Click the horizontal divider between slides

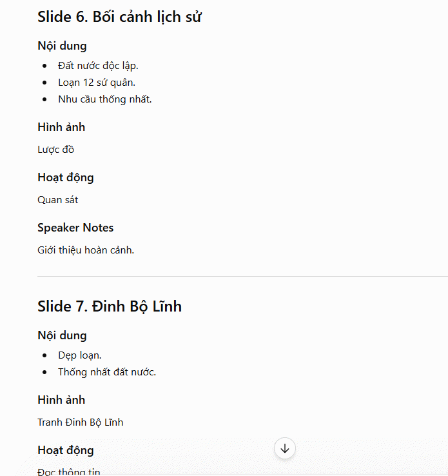pyautogui.click(x=242, y=276)
